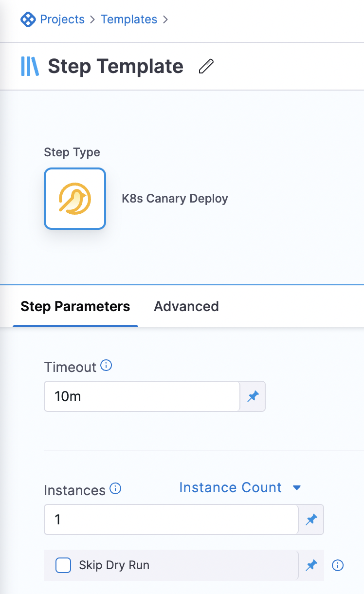The width and height of the screenshot is (364, 594).
Task: Open the Instance Count dropdown
Action: pyautogui.click(x=240, y=488)
